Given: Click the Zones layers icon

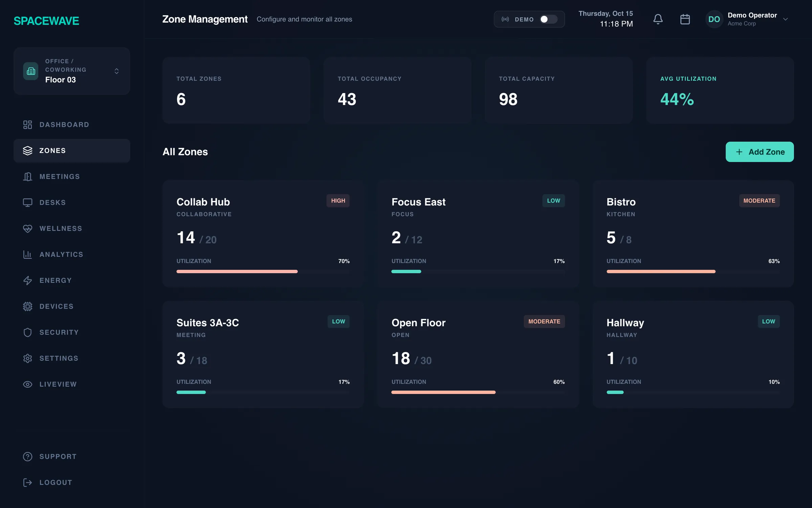Looking at the screenshot, I should pos(27,151).
